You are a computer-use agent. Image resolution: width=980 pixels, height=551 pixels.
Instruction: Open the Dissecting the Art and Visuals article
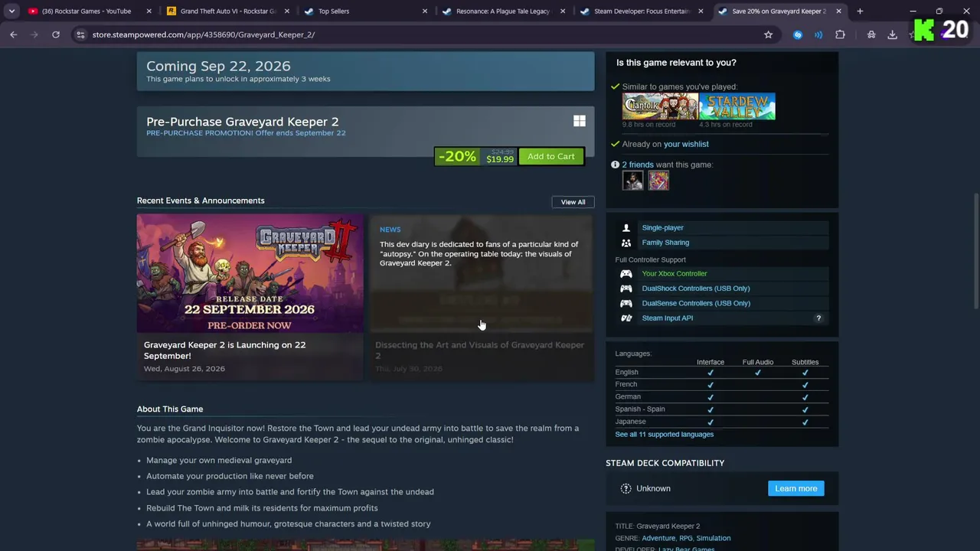(482, 298)
